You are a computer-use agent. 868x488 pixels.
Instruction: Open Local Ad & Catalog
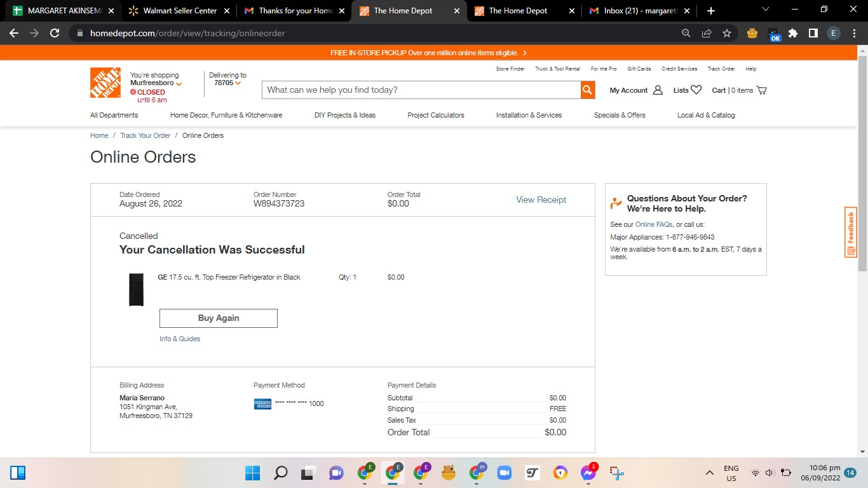[706, 115]
